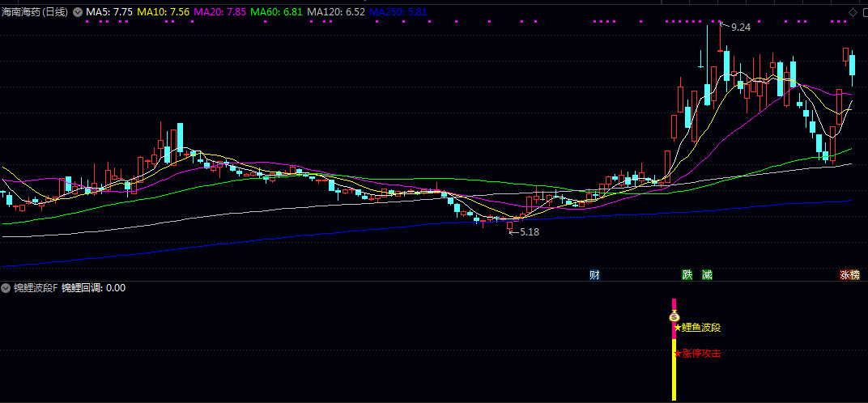Click the green 跌 event marker
The width and height of the screenshot is (868, 403).
[687, 275]
